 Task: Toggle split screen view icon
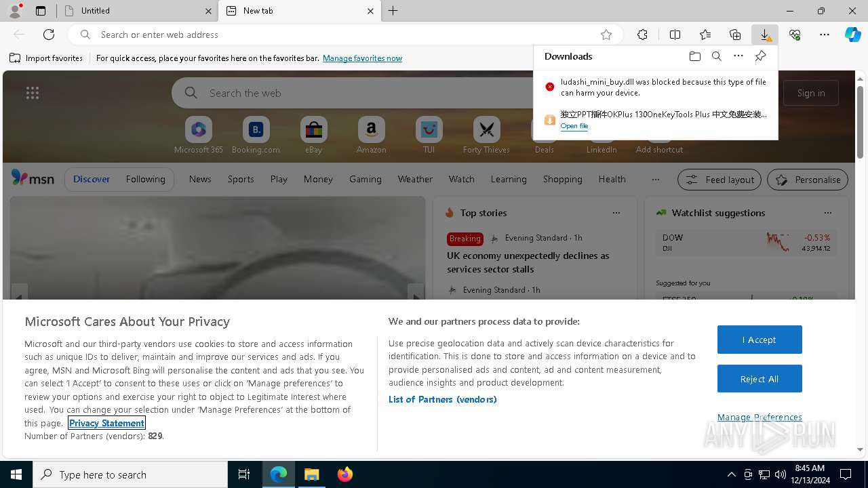[x=675, y=35]
